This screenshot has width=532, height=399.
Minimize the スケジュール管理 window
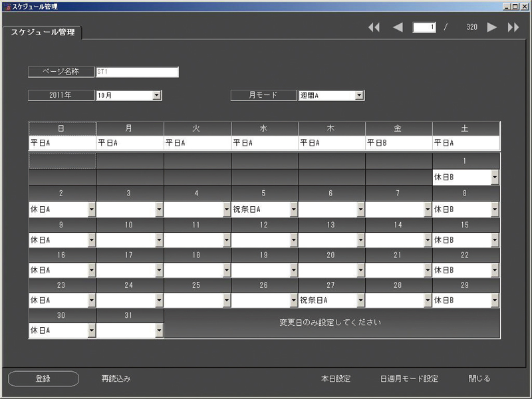pyautogui.click(x=507, y=7)
